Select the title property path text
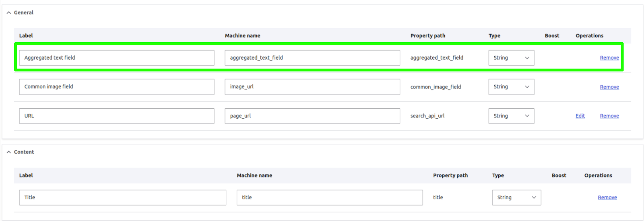Image resolution: width=644 pixels, height=221 pixels. pos(438,198)
